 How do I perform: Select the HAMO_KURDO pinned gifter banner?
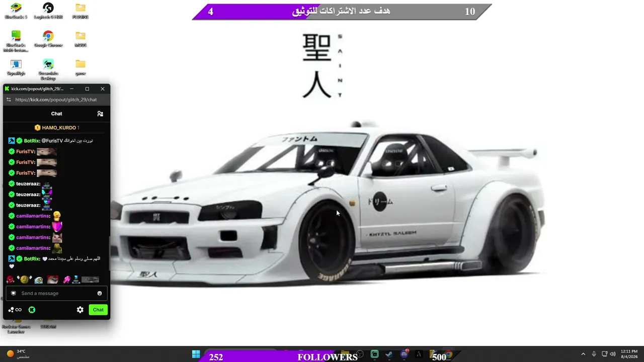coord(56,128)
